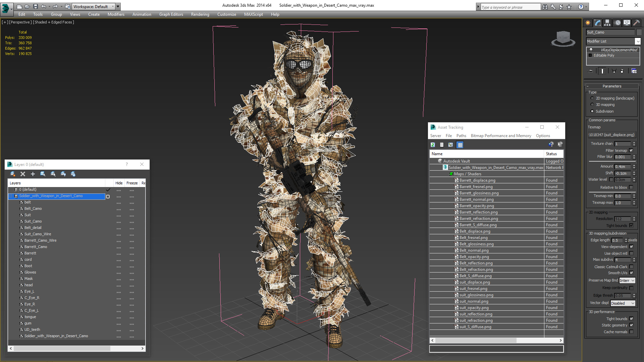Click the Hide column header in layers
The width and height of the screenshot is (644, 362).
(119, 183)
